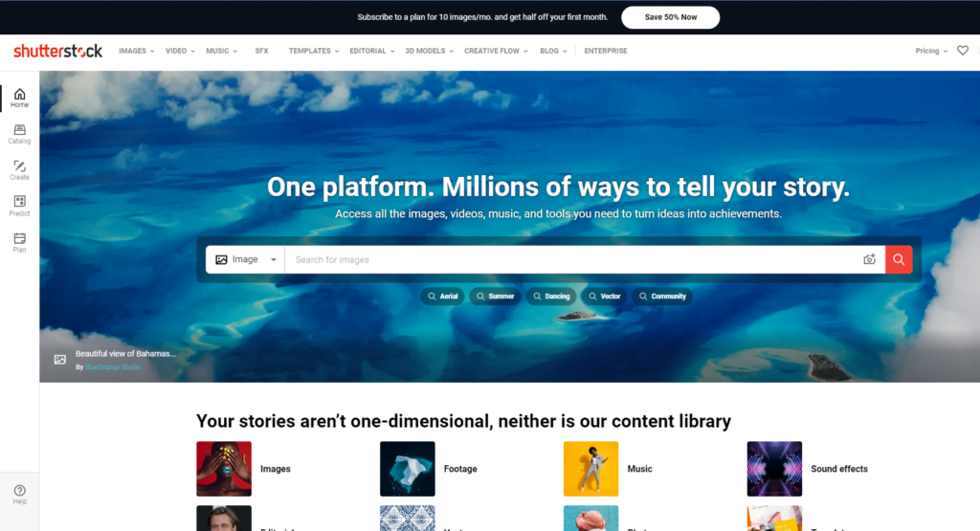
Task: Open the Enterprise menu item
Action: [606, 52]
